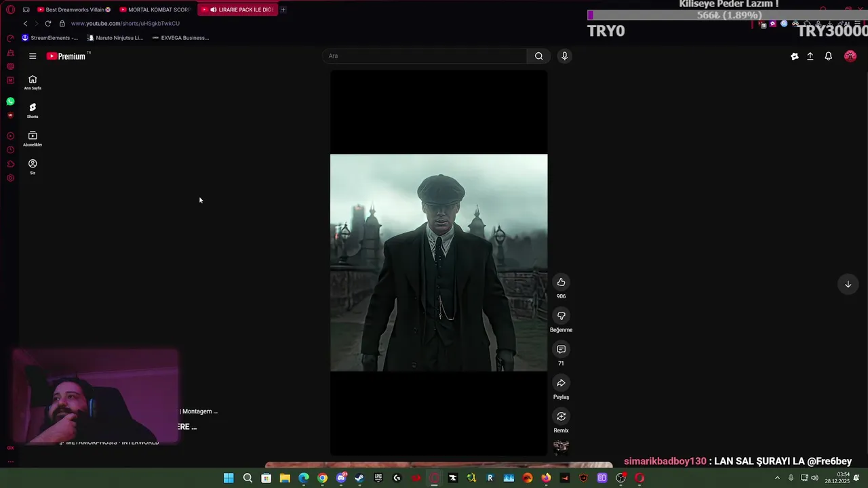868x488 pixels.
Task: Open the clock showing 03:54
Action: click(x=837, y=478)
